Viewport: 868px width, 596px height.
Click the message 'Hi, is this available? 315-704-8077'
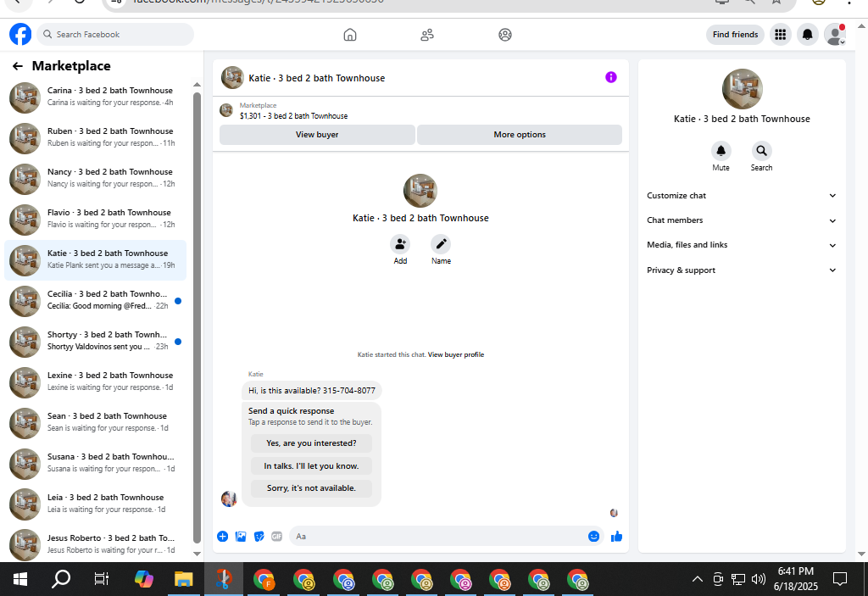312,391
